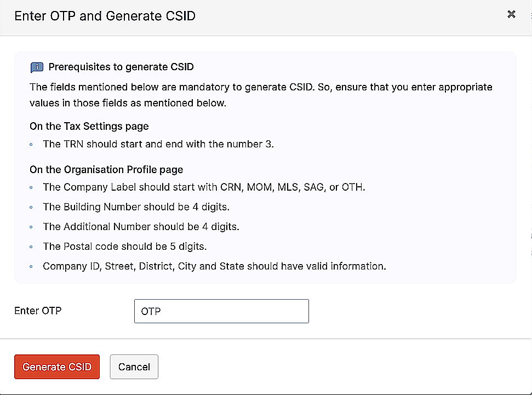Click the blue info icon beside Prerequisites
532x395 pixels.
point(37,67)
